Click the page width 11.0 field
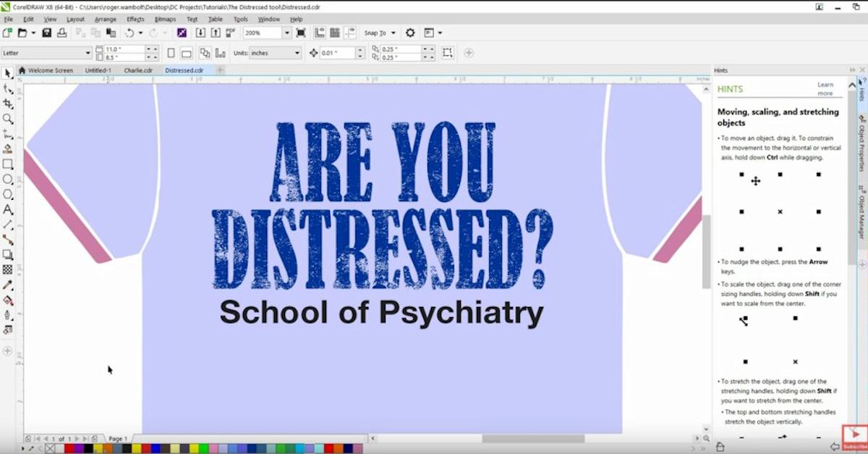868x454 pixels. [x=124, y=49]
